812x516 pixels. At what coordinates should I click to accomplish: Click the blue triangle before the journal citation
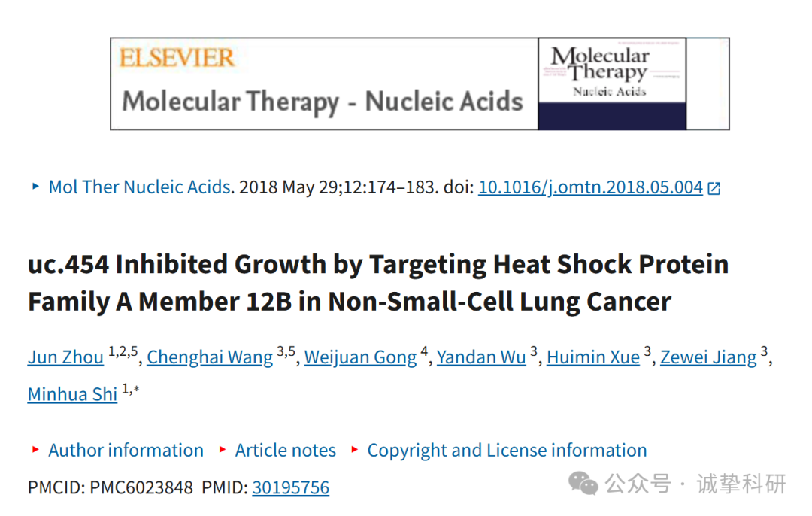click(35, 186)
